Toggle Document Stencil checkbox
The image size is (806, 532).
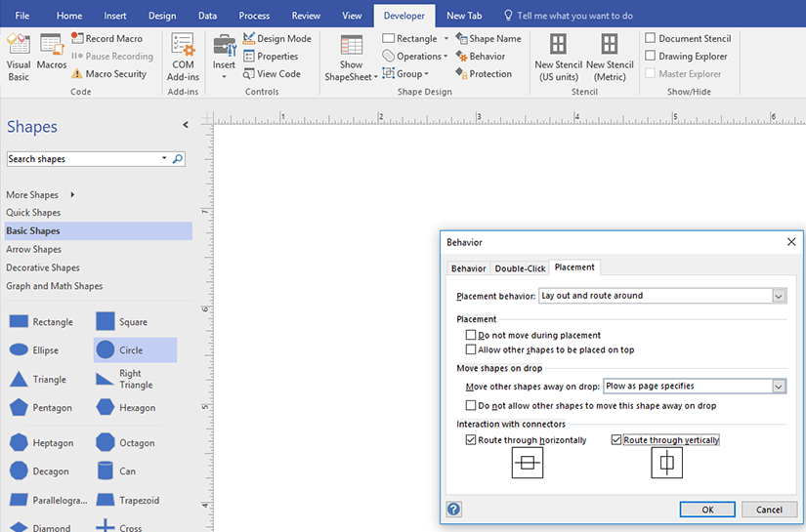pyautogui.click(x=651, y=39)
